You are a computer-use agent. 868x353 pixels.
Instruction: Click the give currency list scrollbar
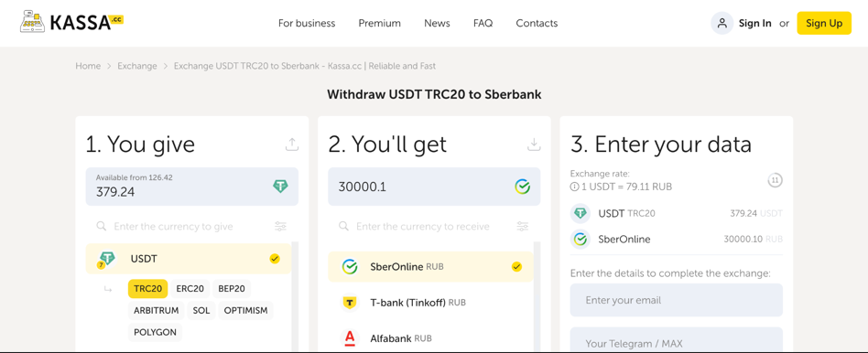[x=295, y=296]
